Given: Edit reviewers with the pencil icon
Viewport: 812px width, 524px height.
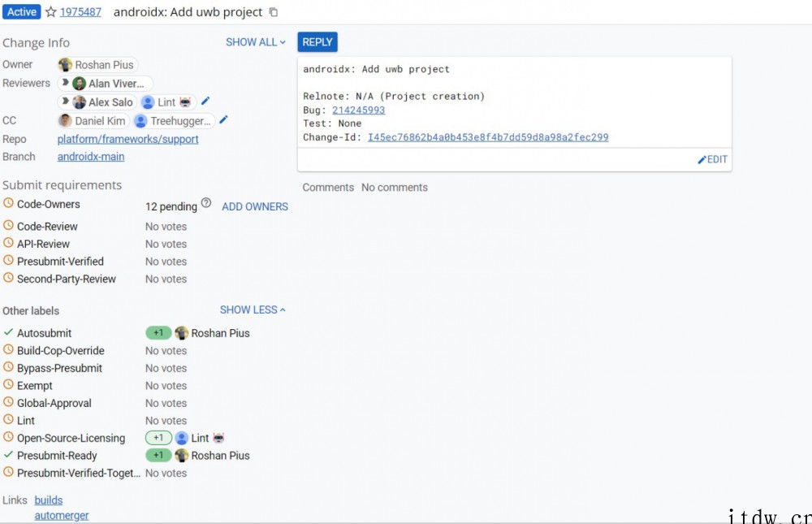Looking at the screenshot, I should coord(205,102).
